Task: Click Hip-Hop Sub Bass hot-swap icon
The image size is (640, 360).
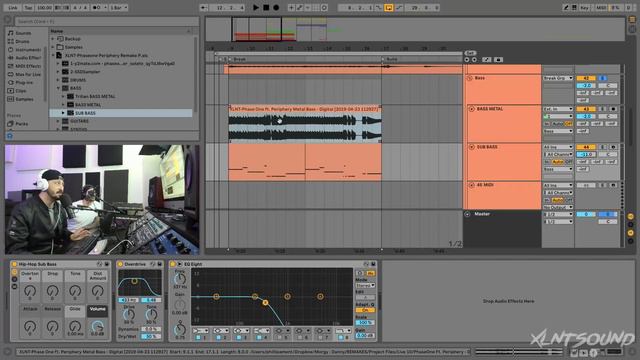Action: pyautogui.click(x=99, y=264)
